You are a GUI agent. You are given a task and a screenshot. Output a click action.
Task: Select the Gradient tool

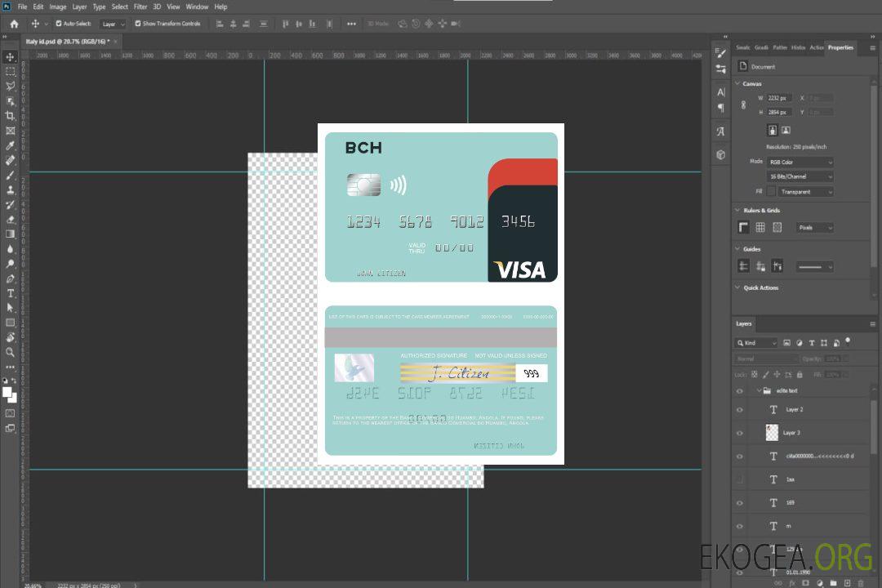click(10, 234)
